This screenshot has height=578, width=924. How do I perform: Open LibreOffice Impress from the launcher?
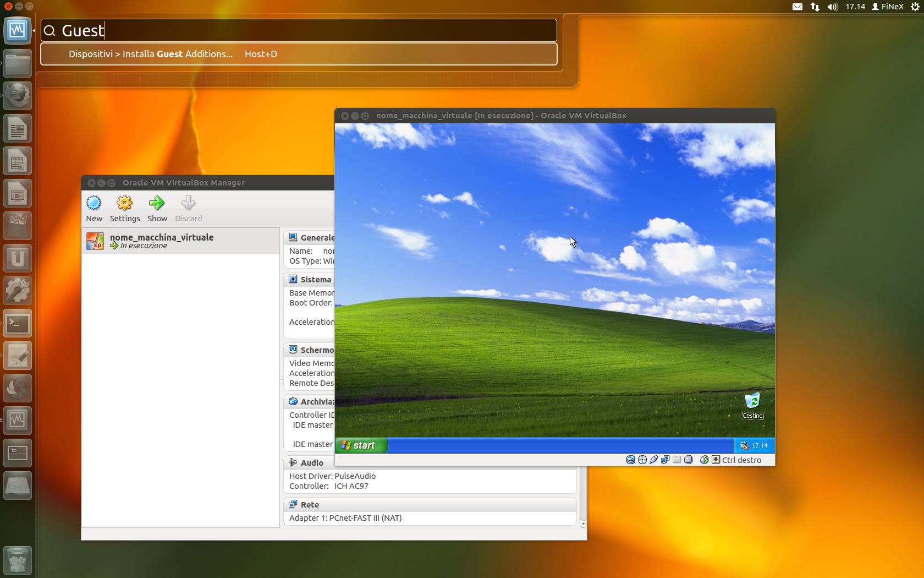pos(18,193)
